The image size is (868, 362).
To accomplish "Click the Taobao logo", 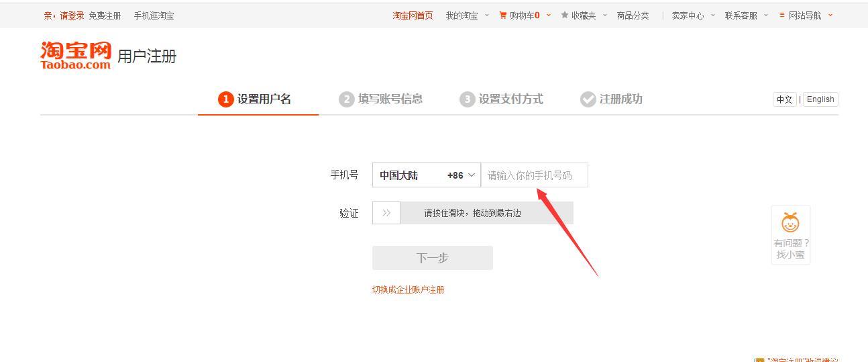I will coord(76,55).
